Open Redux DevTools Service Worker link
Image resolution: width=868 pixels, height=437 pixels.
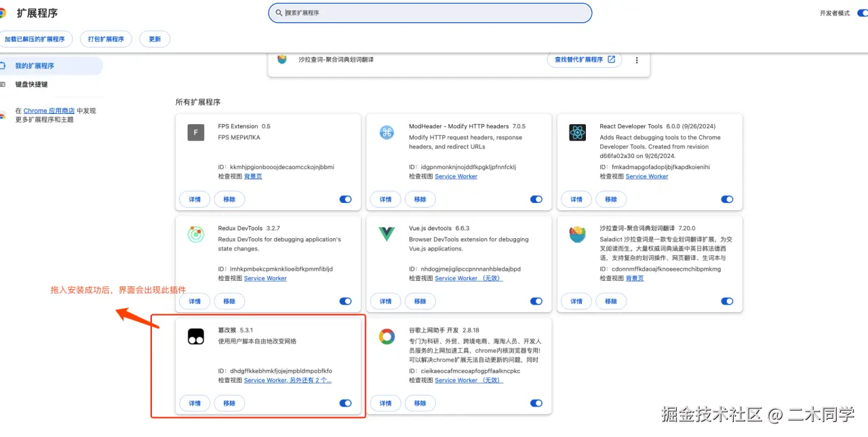point(265,278)
